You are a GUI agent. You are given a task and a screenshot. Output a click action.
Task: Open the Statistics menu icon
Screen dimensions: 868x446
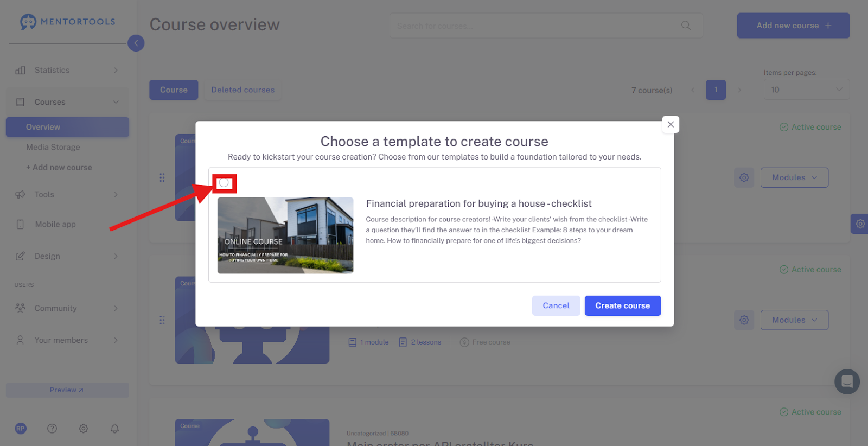[21, 70]
